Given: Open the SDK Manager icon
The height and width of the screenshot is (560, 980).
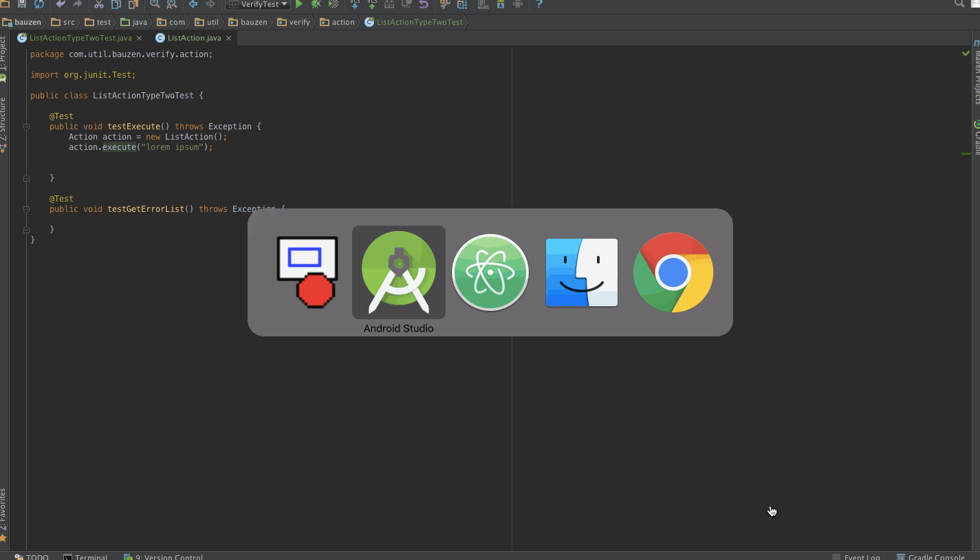Looking at the screenshot, I should pos(501,4).
